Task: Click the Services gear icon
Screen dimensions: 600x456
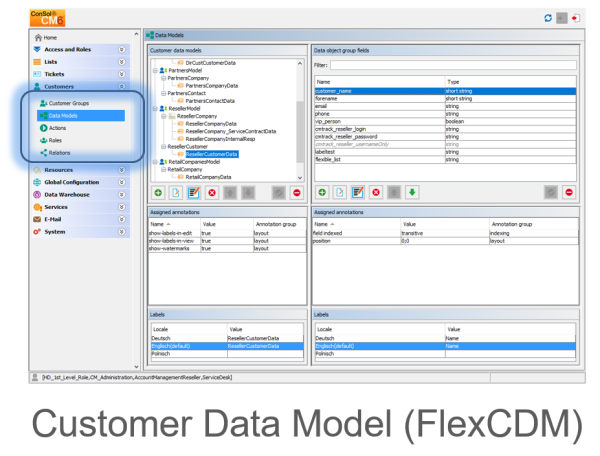Action: 37,207
